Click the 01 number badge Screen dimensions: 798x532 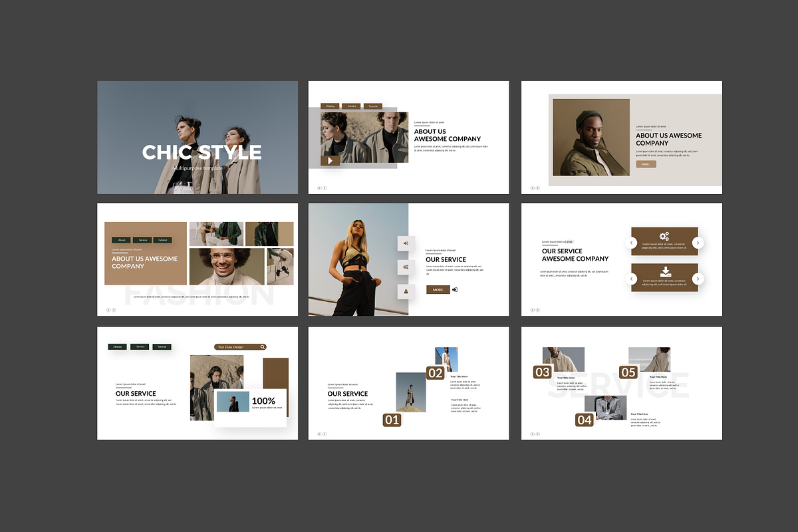[392, 420]
